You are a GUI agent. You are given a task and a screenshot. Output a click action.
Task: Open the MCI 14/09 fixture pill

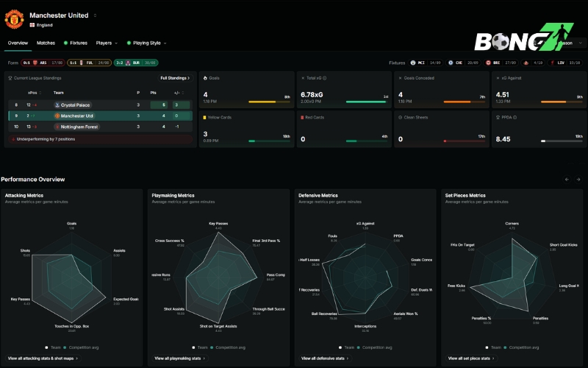point(426,63)
